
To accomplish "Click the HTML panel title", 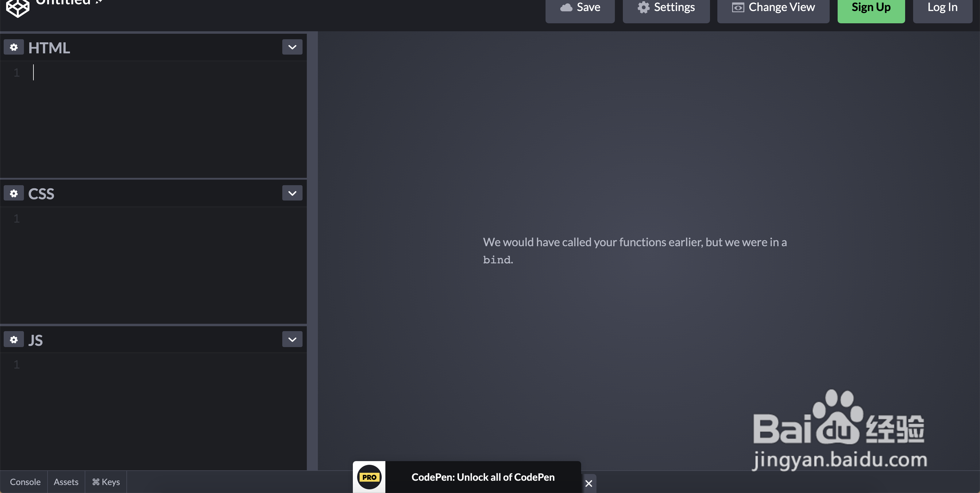I will tap(49, 48).
